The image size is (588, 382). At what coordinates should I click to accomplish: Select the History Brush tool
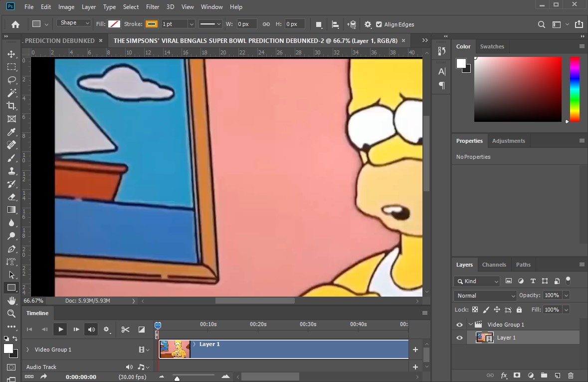tap(11, 184)
